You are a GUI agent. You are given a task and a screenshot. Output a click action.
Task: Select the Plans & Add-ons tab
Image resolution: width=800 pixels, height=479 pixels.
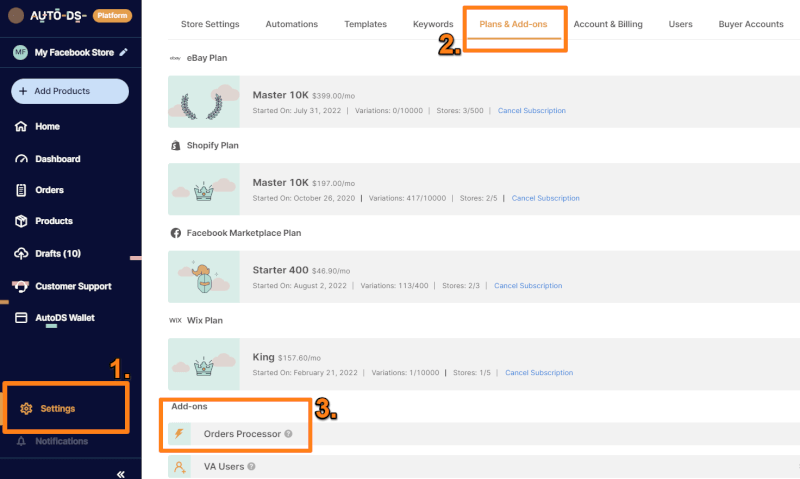[513, 24]
